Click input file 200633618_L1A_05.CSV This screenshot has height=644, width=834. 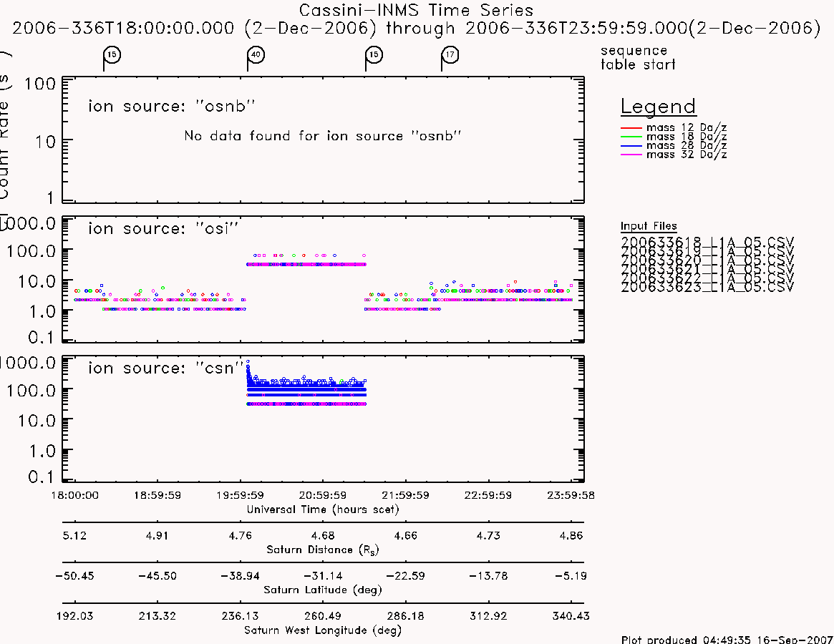pos(707,243)
